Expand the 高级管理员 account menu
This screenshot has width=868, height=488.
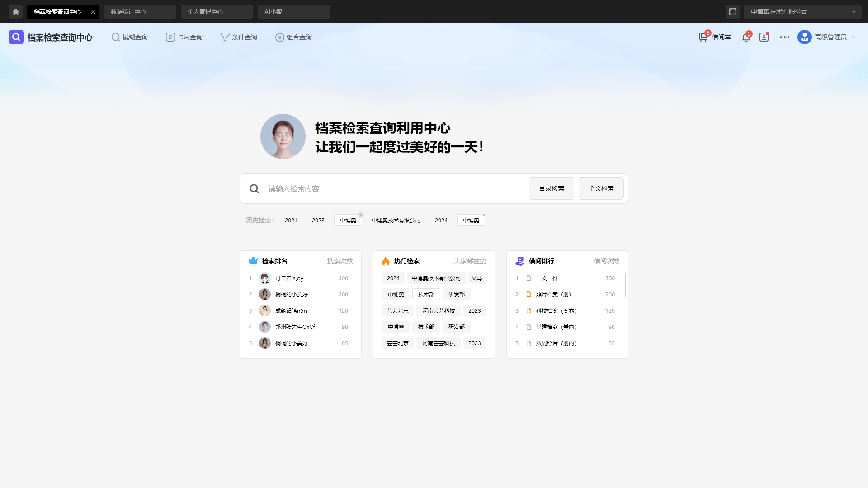827,37
